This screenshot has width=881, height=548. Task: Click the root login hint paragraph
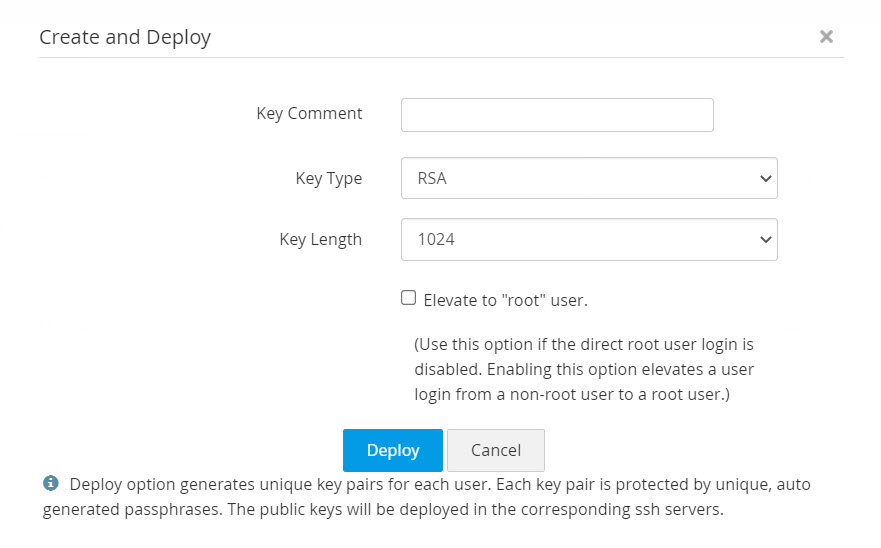click(585, 369)
